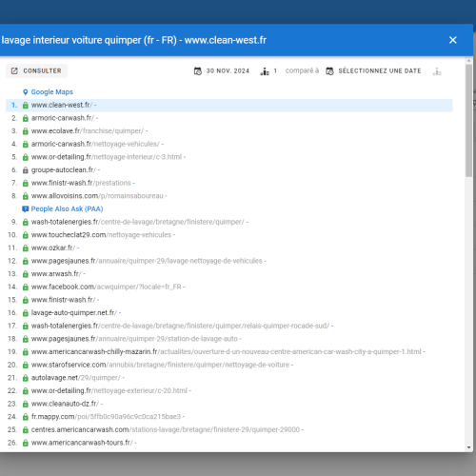Open the People Also Ask (PAA) link
This screenshot has height=476, width=476.
[67, 208]
